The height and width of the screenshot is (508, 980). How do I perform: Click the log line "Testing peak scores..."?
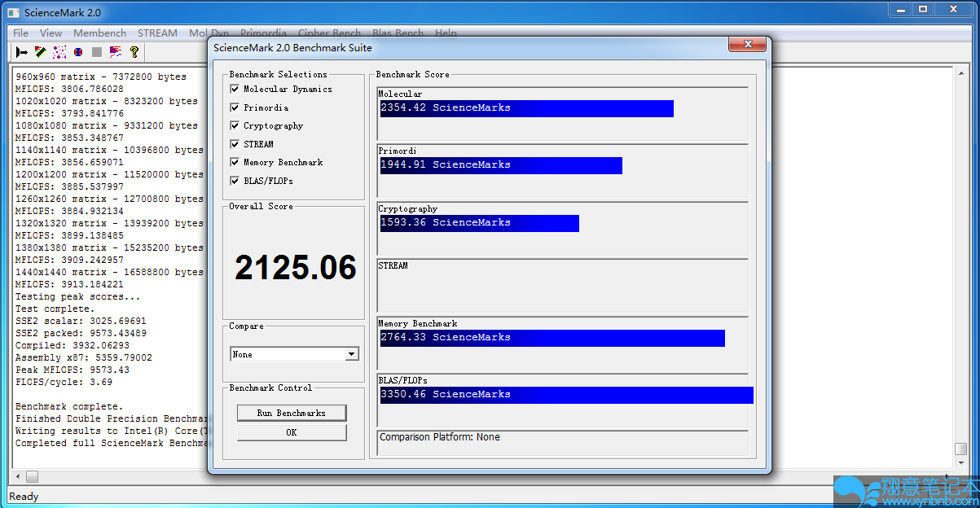pos(78,296)
